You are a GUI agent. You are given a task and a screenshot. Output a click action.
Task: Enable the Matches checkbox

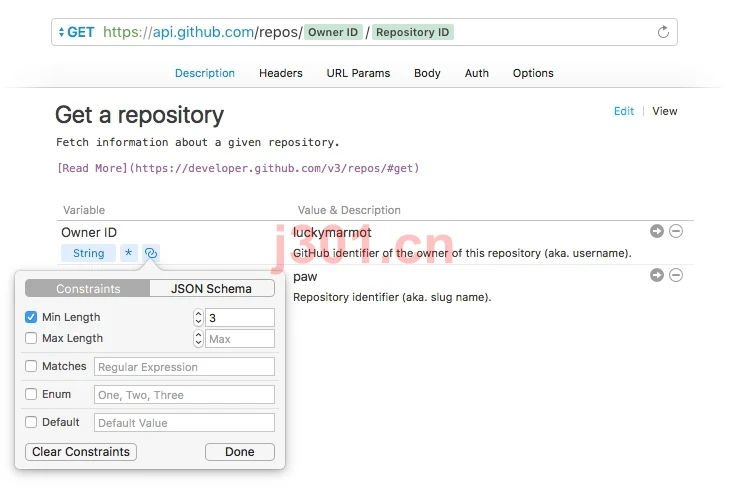tap(31, 366)
